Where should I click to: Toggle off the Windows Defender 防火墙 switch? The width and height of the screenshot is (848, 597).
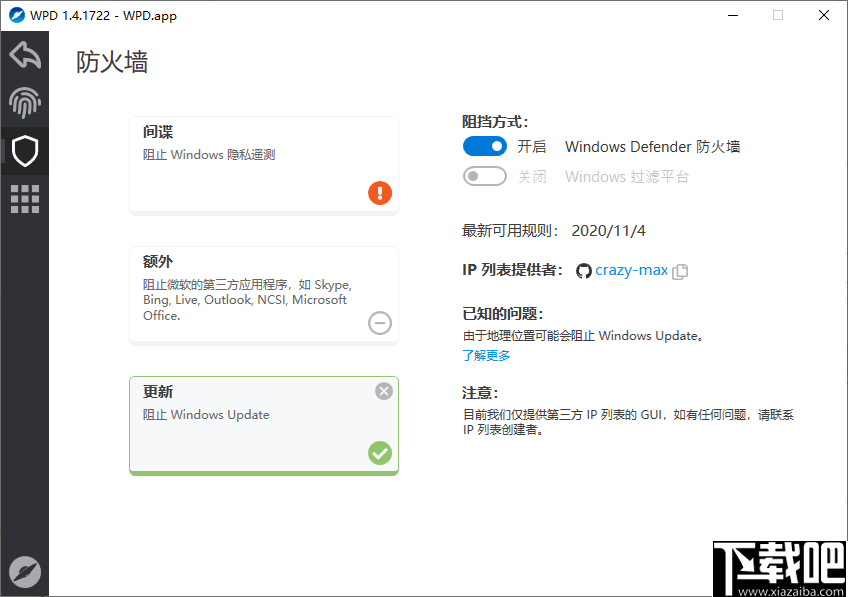484,146
